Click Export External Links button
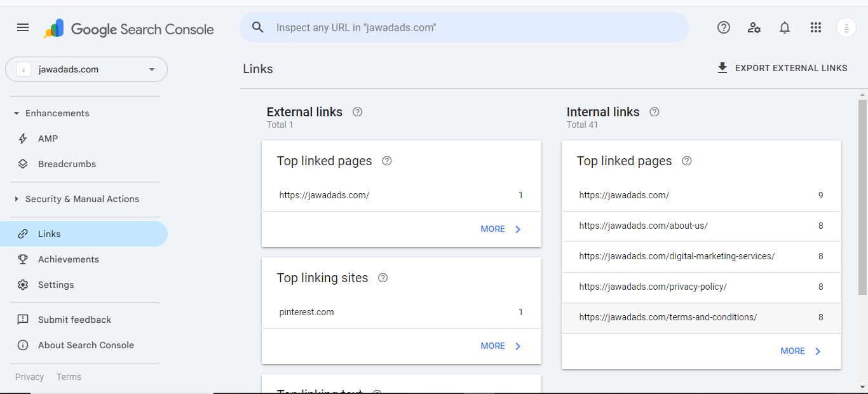The height and width of the screenshot is (394, 868). (x=782, y=68)
